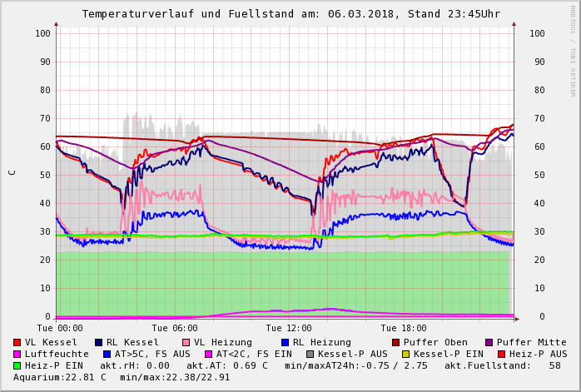Select the green Heiz-P EIN swatch
Screen dimensions: 581x392
17,365
